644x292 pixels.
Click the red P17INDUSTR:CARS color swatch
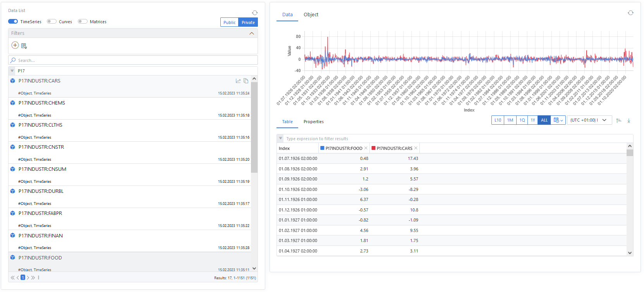coord(373,148)
